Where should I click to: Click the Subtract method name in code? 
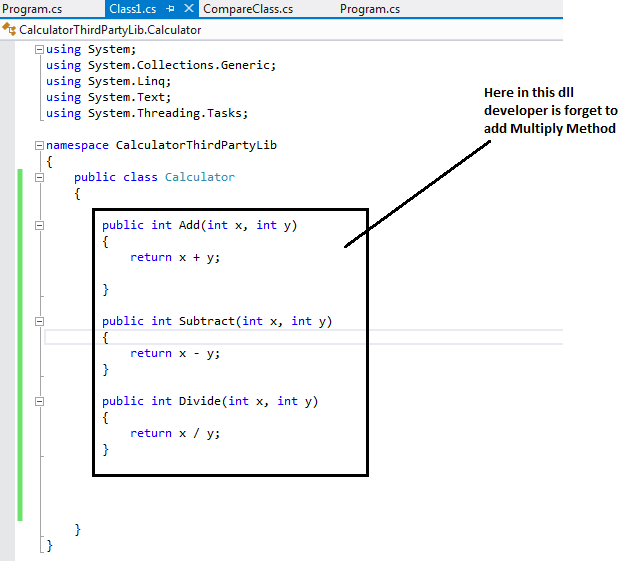(x=206, y=321)
